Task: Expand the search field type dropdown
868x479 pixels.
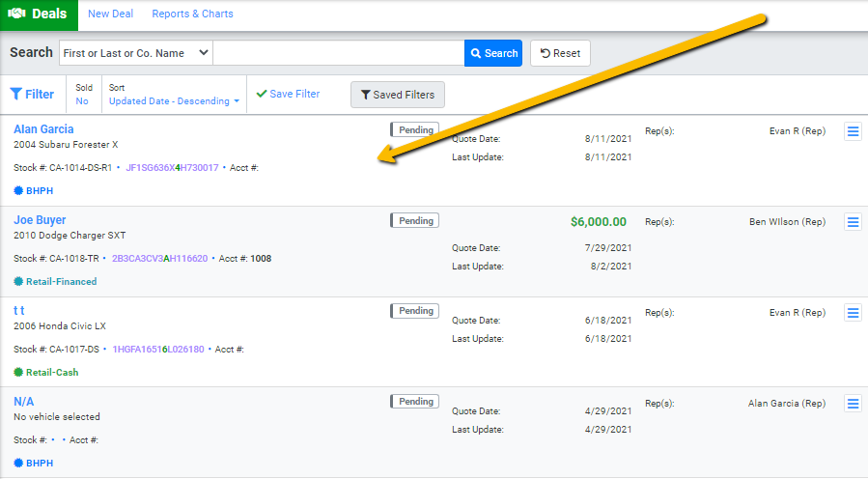Action: point(135,53)
